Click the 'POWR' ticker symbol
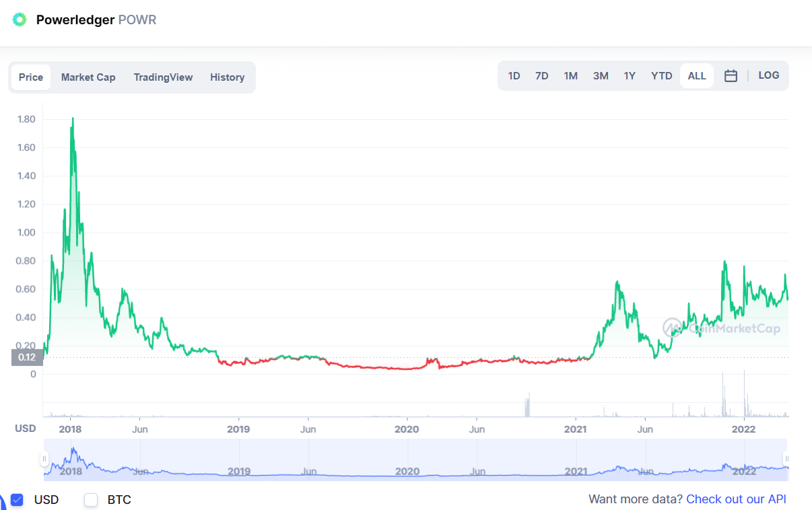812x510 pixels. [137, 20]
